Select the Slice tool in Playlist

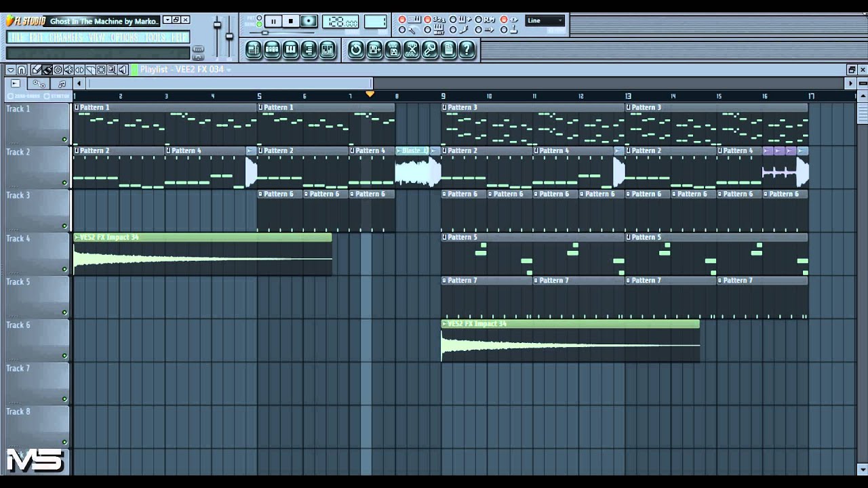coord(90,70)
